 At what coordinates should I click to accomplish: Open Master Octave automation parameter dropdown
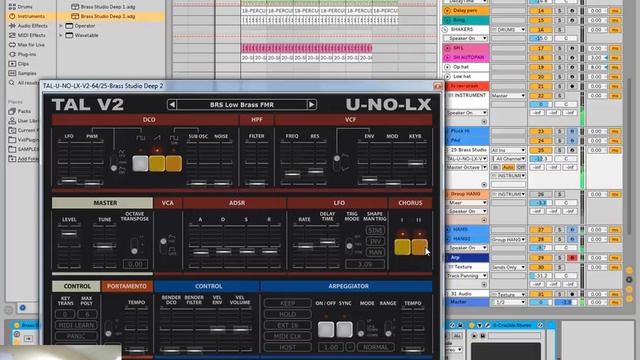point(467,167)
